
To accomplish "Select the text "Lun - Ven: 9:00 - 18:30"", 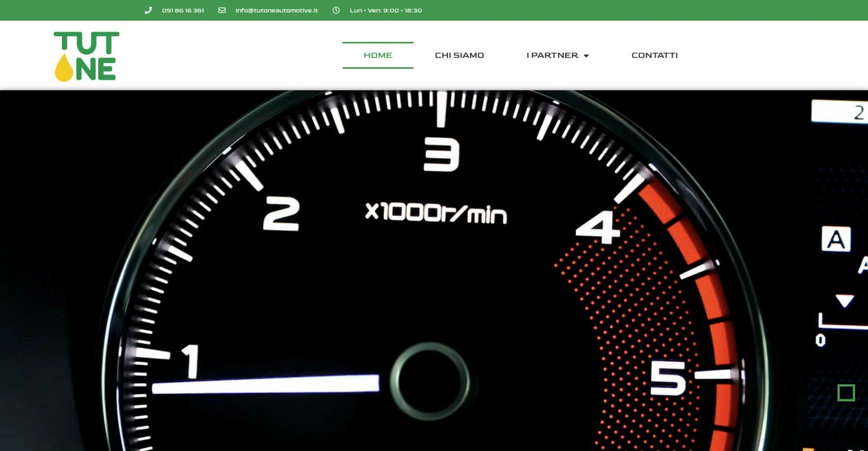I will tap(386, 10).
